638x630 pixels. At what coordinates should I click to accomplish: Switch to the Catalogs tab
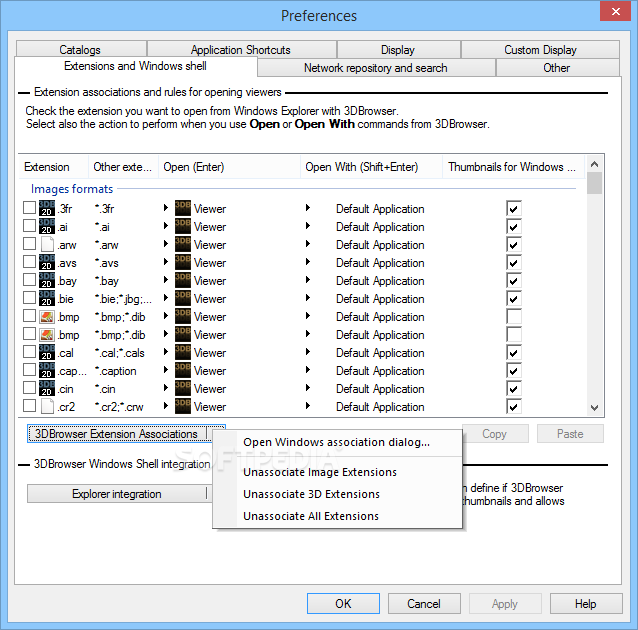point(80,50)
